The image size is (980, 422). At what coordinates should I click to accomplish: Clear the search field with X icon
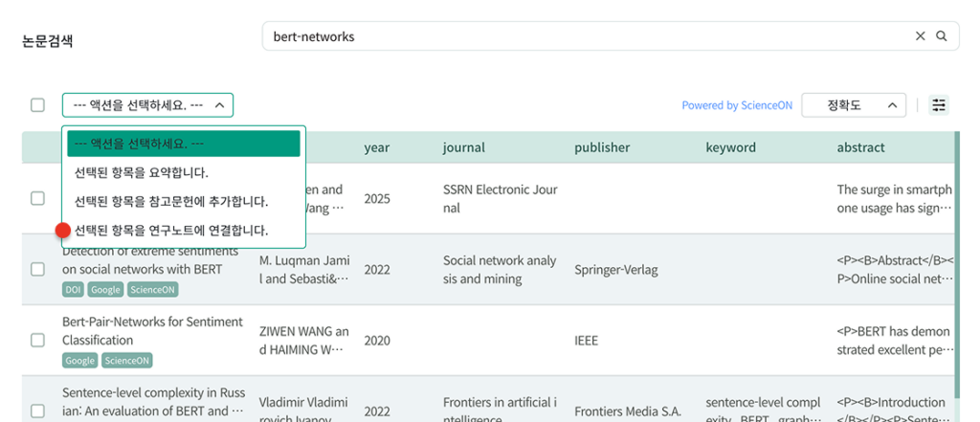[x=921, y=36]
